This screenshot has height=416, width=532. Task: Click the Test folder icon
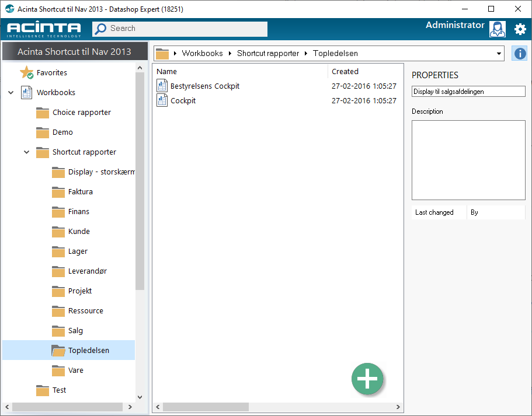pos(43,390)
